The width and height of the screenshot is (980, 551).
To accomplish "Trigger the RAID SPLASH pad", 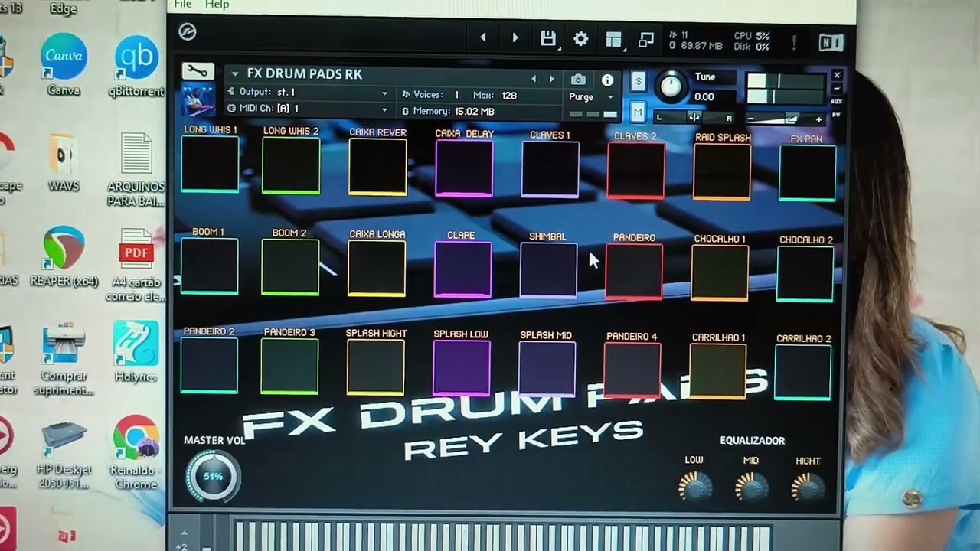I will pos(722,172).
